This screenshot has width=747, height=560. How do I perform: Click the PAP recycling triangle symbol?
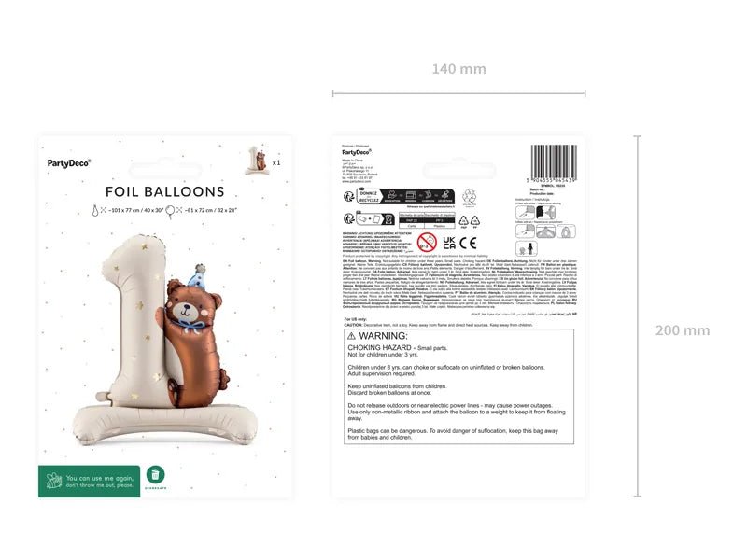(x=463, y=220)
